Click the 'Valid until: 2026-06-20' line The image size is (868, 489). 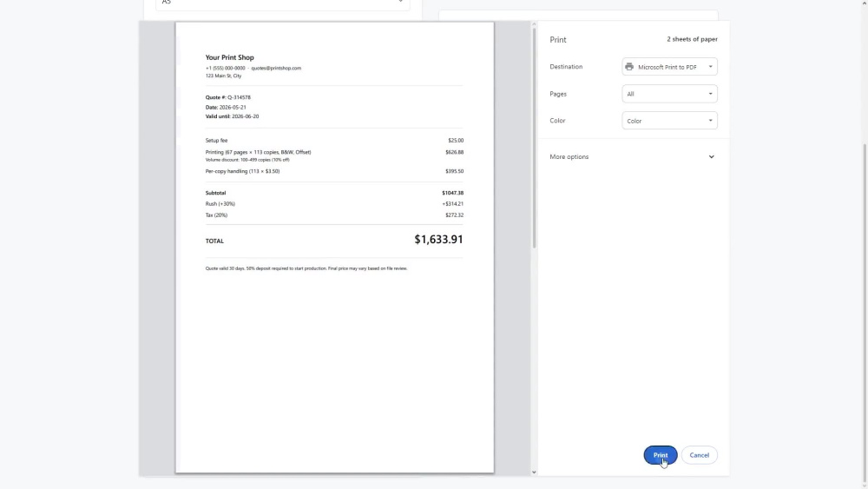(232, 116)
